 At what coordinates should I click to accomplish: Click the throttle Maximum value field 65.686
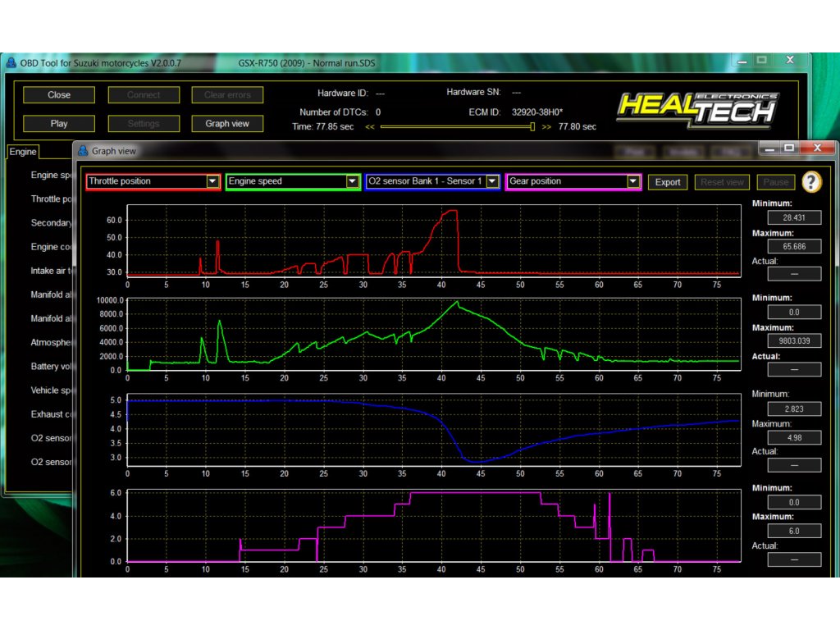click(x=794, y=246)
